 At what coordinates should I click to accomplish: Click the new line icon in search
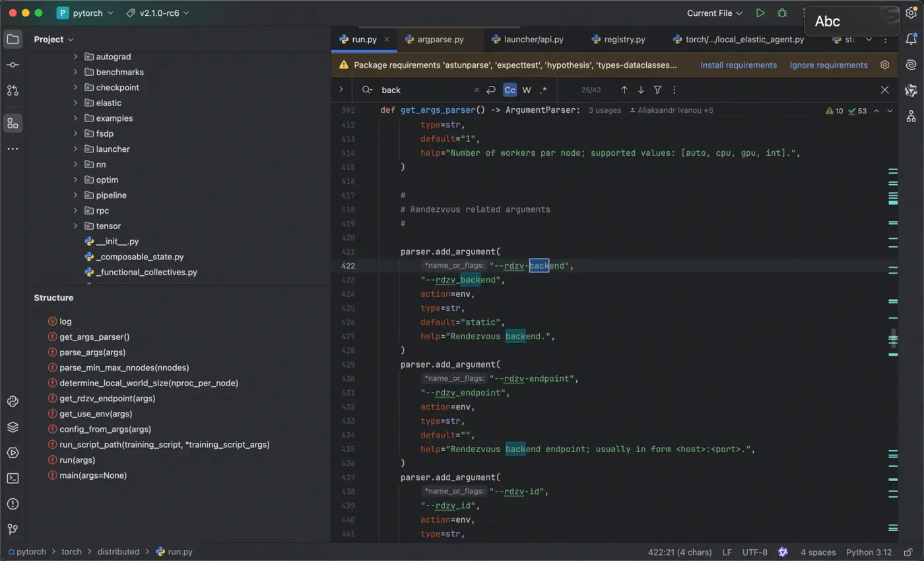click(490, 90)
